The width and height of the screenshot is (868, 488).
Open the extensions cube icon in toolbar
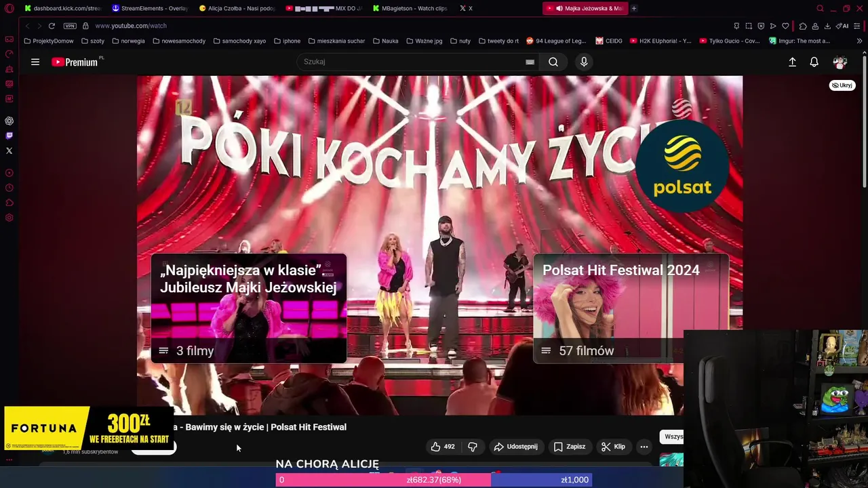tap(803, 26)
